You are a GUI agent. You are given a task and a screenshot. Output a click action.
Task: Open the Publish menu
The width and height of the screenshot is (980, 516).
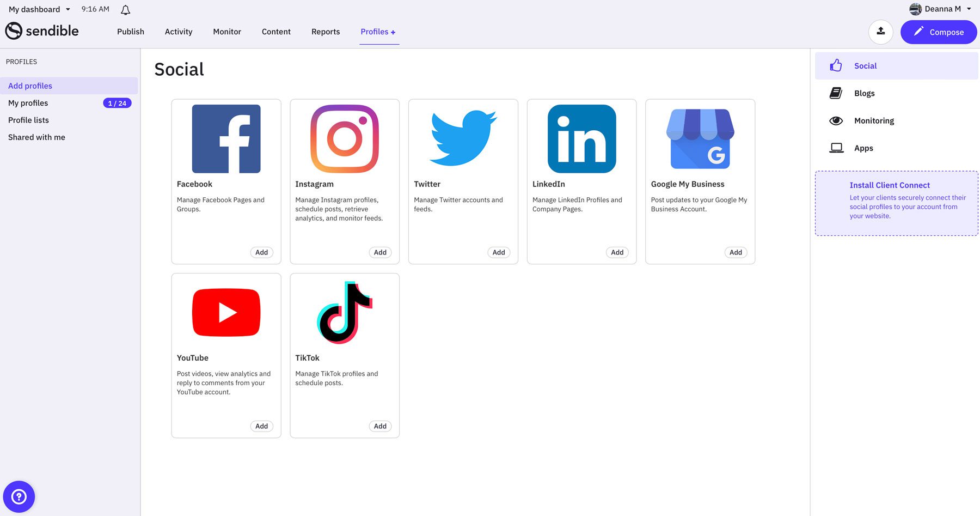(130, 32)
